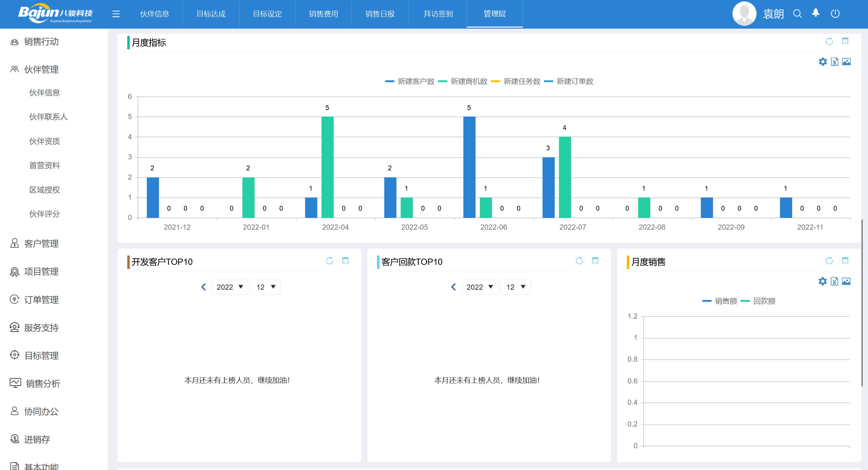Open notifications bell icon

[x=816, y=13]
